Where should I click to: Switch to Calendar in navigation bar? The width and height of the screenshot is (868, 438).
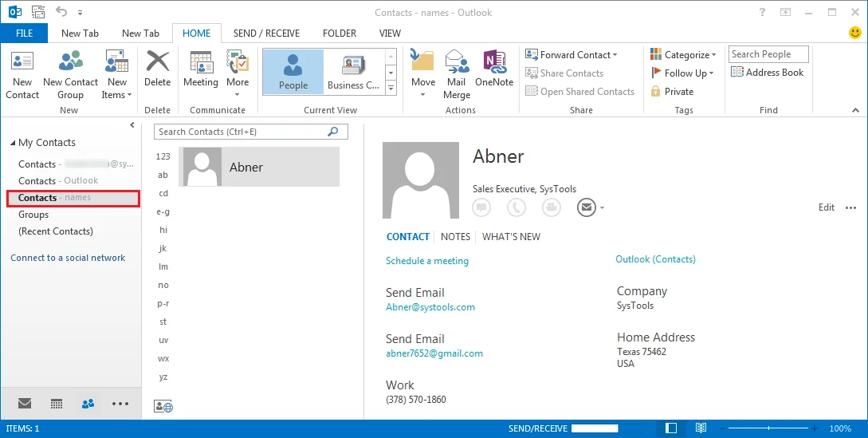tap(57, 404)
